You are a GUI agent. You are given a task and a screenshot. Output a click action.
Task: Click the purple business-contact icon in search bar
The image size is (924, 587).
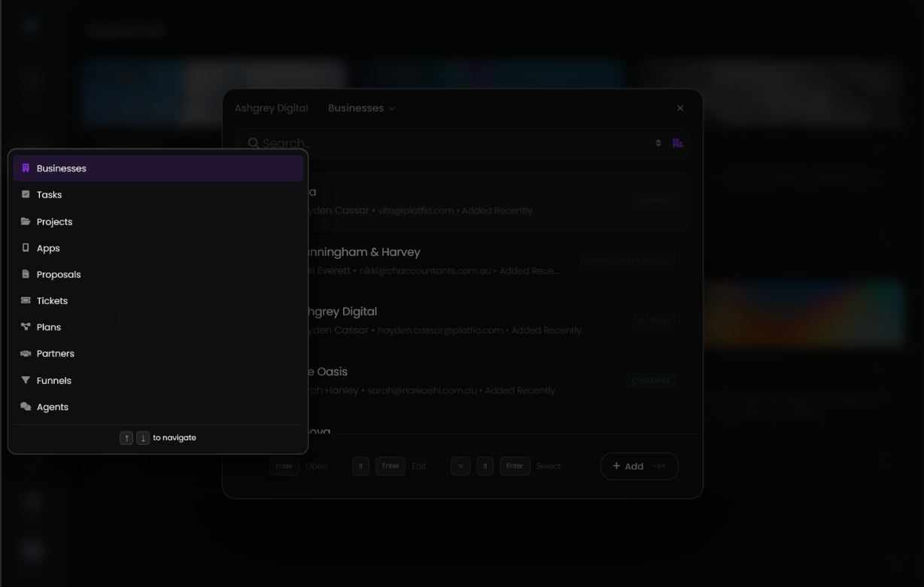(677, 142)
